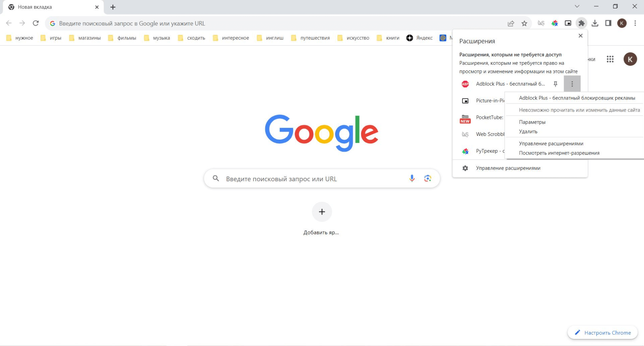This screenshot has width=644, height=346.
Task: Open Chrome three-dot main menu
Action: tap(635, 23)
